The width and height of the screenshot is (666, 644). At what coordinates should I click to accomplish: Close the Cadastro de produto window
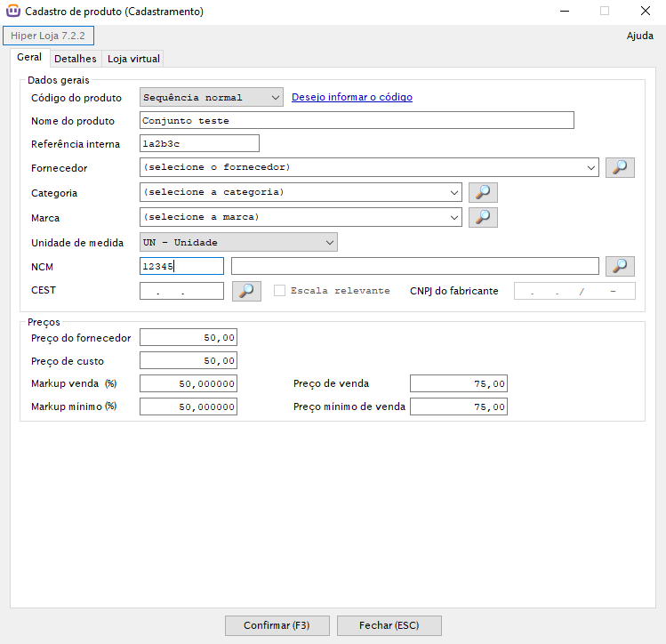[x=646, y=11]
